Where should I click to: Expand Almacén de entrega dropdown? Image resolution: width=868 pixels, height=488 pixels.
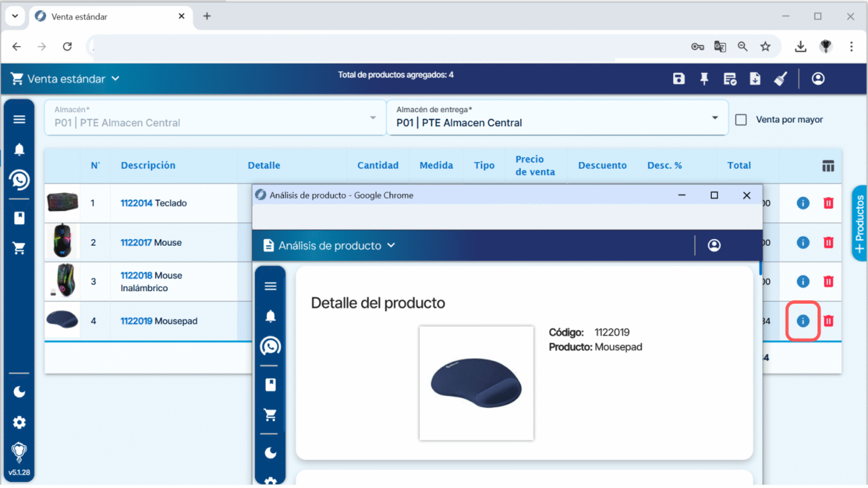pos(714,118)
